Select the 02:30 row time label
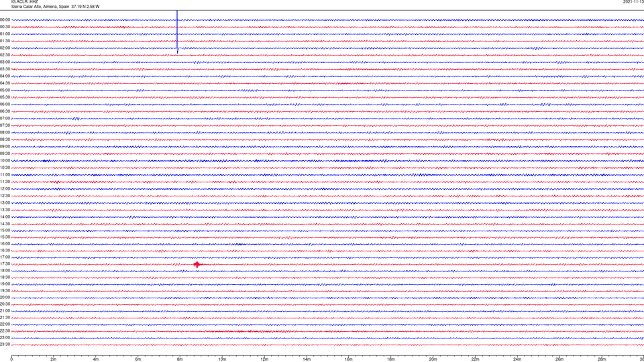This screenshot has width=644, height=362. [x=5, y=54]
